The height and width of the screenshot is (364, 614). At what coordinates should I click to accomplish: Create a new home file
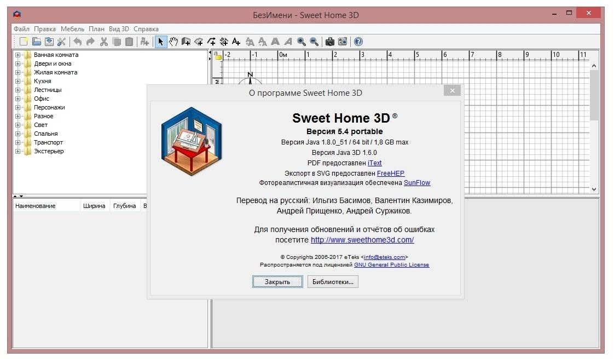click(x=24, y=42)
